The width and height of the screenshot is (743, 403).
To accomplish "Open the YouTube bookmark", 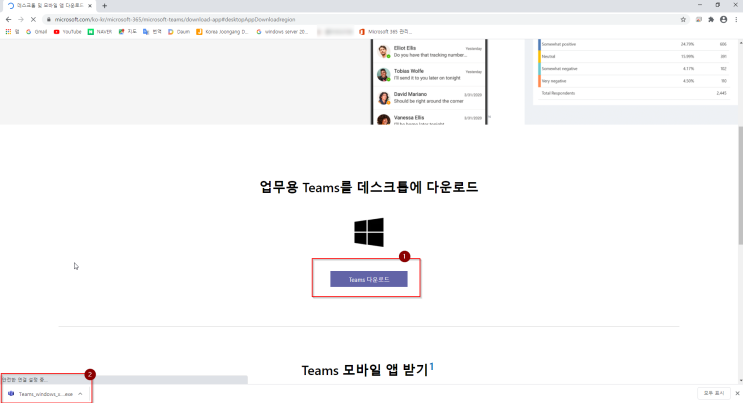I will [x=67, y=32].
